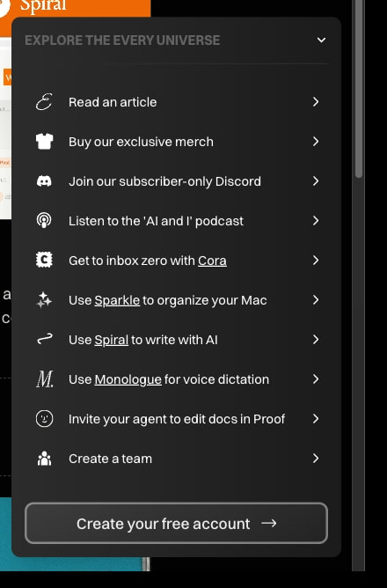Open chevron beside Create a team

(x=316, y=459)
